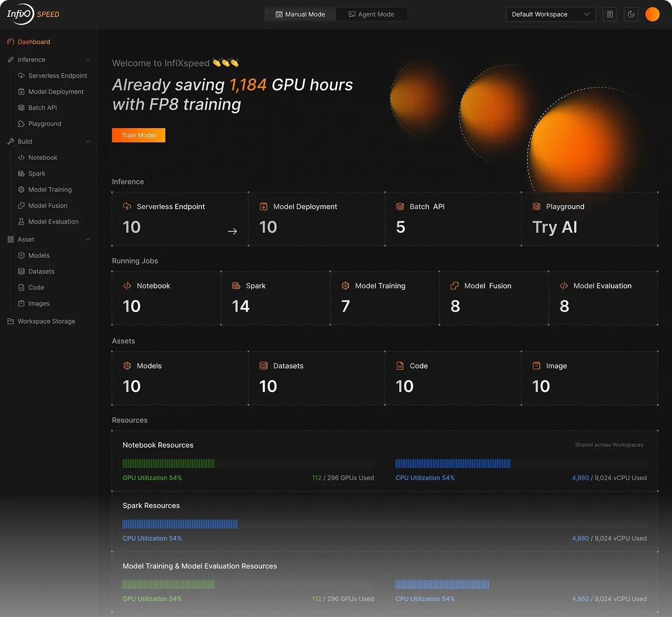Click '112 / 296 GPUs Used' in Notebook Resources
Screen dimensions: 672x617
tap(343, 478)
